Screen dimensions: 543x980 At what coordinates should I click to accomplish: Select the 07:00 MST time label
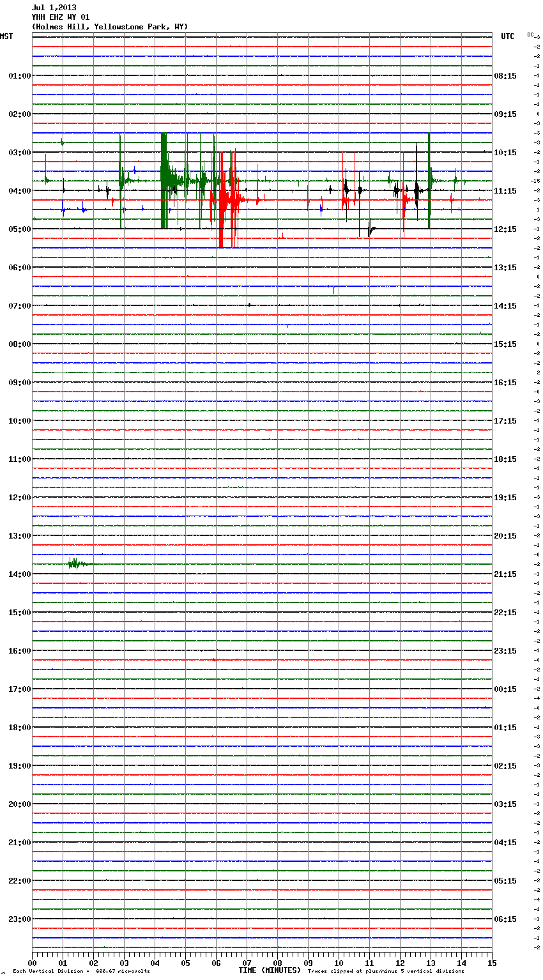pyautogui.click(x=20, y=306)
